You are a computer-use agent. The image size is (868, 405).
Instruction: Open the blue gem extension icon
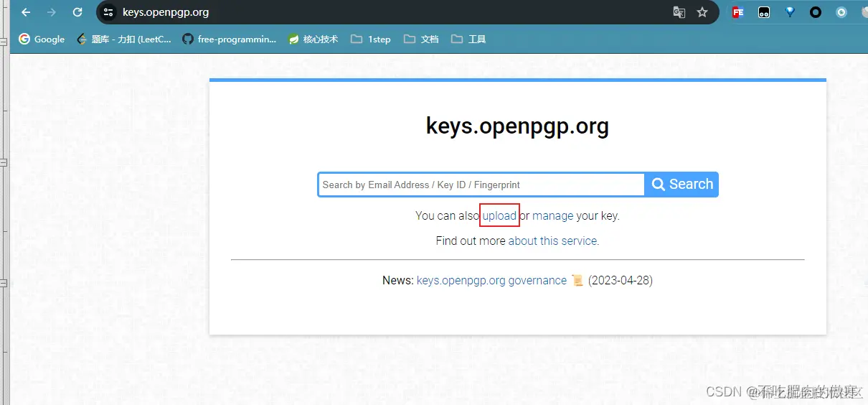[x=790, y=12]
